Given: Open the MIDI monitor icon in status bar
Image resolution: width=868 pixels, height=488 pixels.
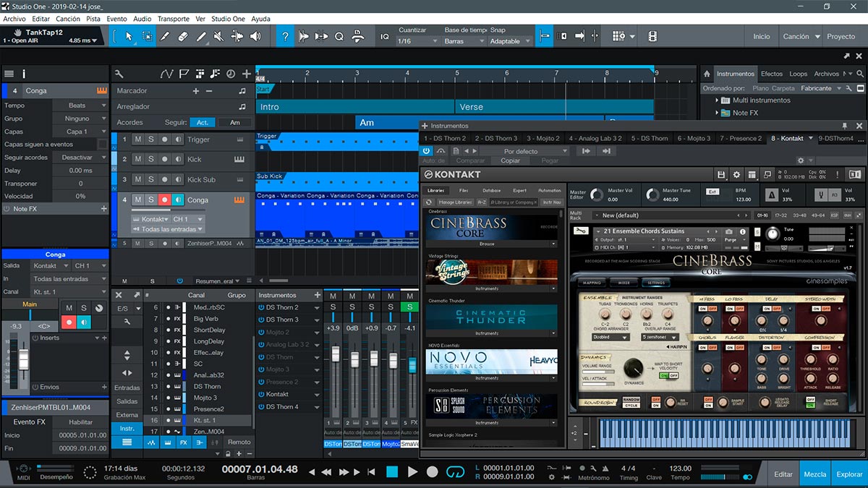Looking at the screenshot, I should [x=23, y=469].
